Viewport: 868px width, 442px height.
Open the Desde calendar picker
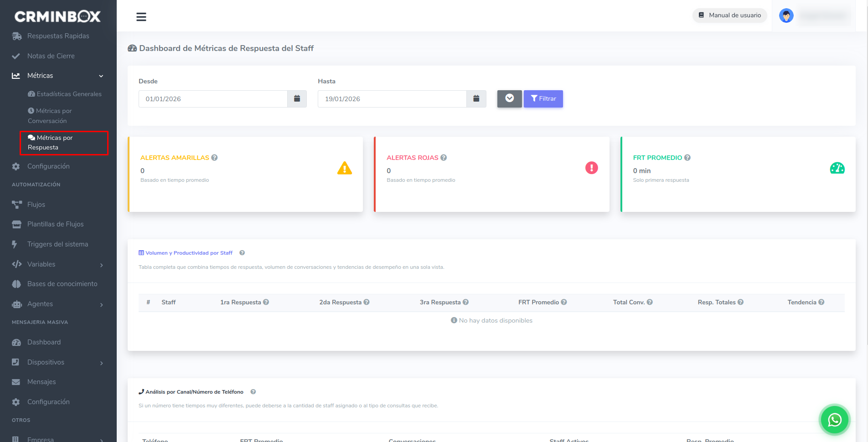(x=297, y=99)
